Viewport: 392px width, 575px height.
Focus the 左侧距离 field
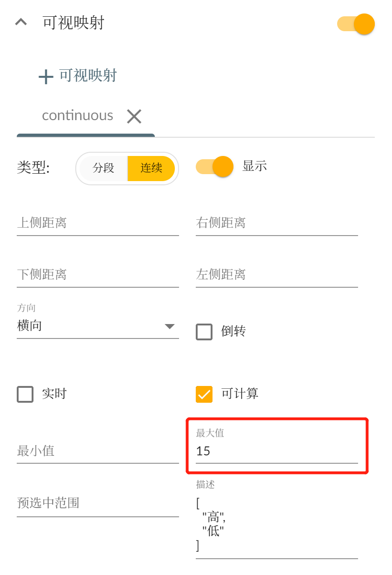pyautogui.click(x=277, y=275)
